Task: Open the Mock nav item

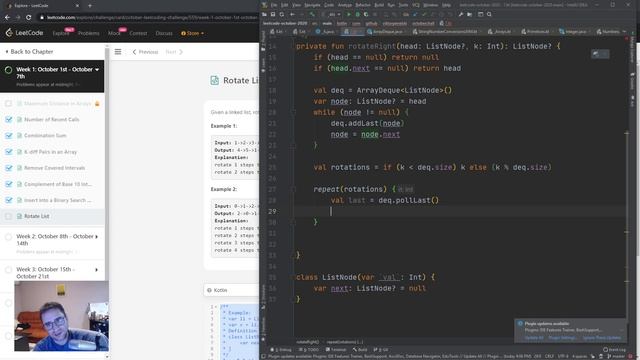Action: coord(114,33)
